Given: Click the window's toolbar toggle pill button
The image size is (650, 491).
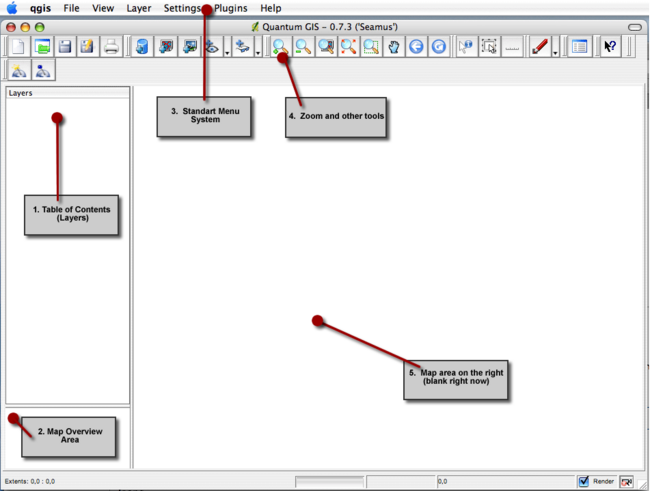Looking at the screenshot, I should pyautogui.click(x=634, y=26).
